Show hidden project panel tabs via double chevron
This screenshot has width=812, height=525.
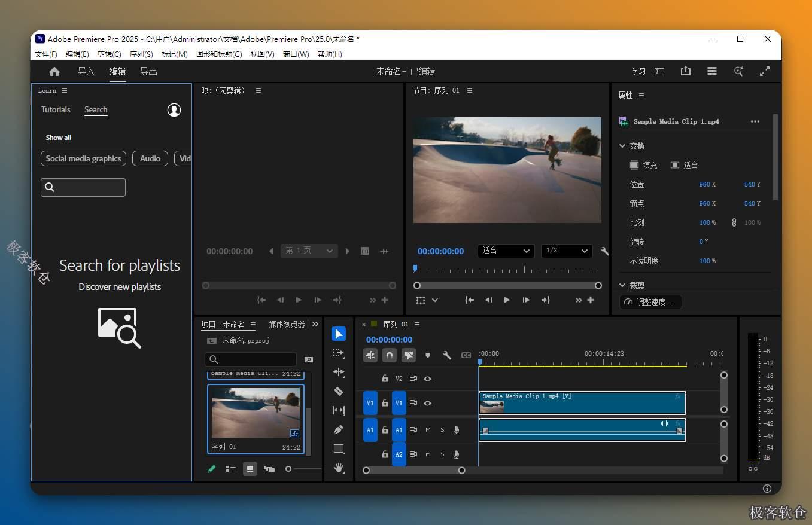click(315, 324)
